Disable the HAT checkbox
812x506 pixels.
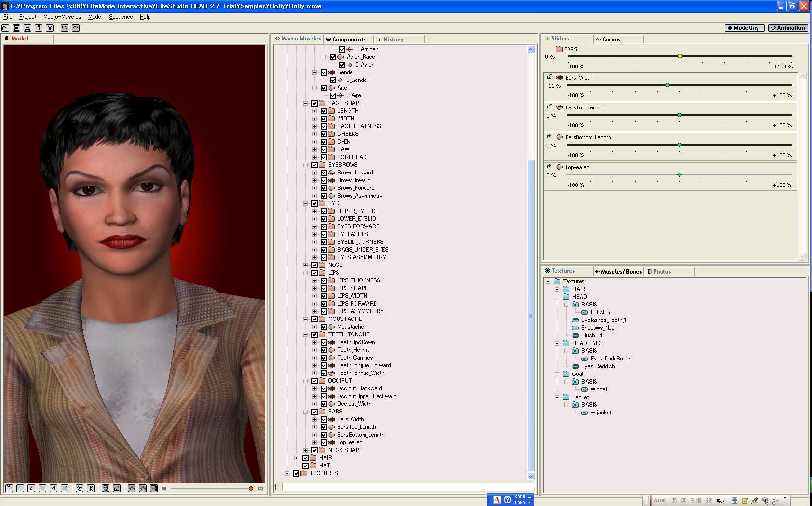click(306, 466)
